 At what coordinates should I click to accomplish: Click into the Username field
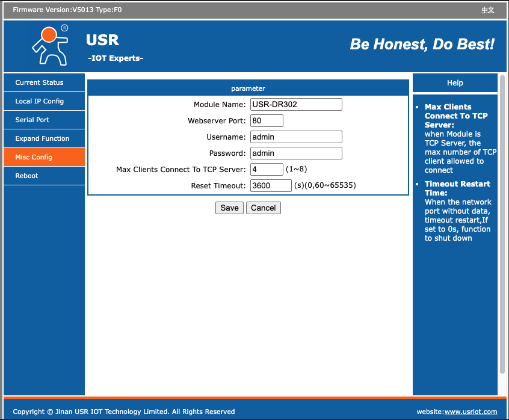[x=296, y=137]
